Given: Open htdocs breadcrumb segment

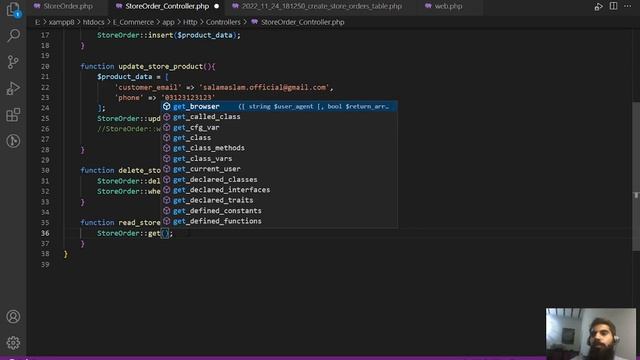Looking at the screenshot, I should pyautogui.click(x=93, y=22).
